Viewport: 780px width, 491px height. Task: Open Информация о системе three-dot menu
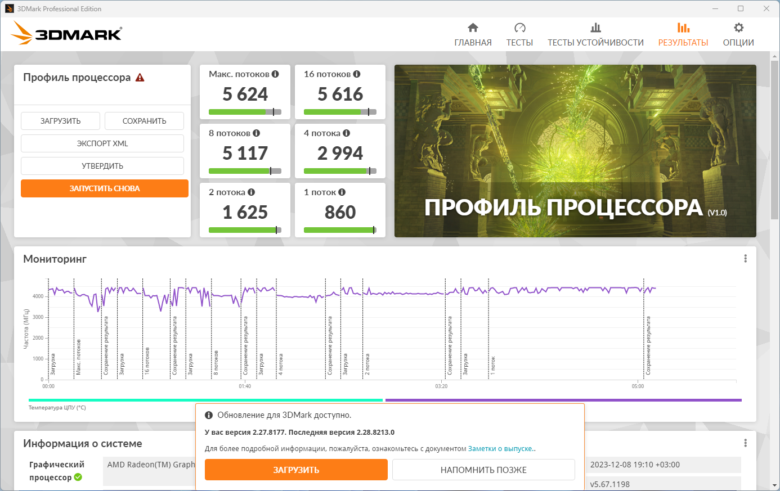tap(745, 443)
